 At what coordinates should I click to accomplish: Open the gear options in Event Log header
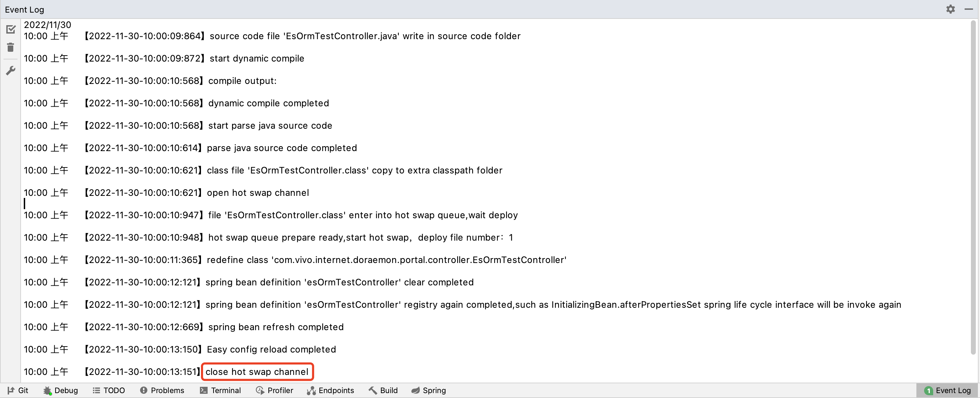click(950, 9)
